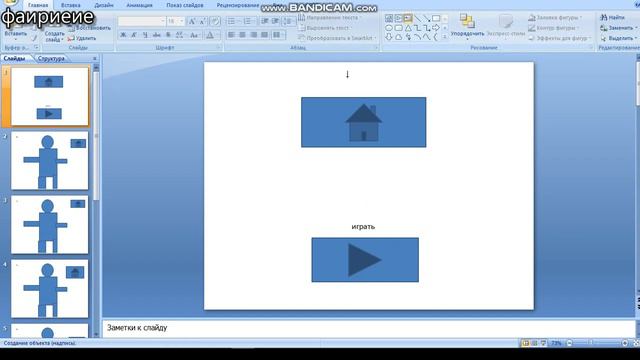Image resolution: width=640 pixels, height=360 pixels.
Task: Click Удалить (Delete slide) button
Action: [x=82, y=38]
